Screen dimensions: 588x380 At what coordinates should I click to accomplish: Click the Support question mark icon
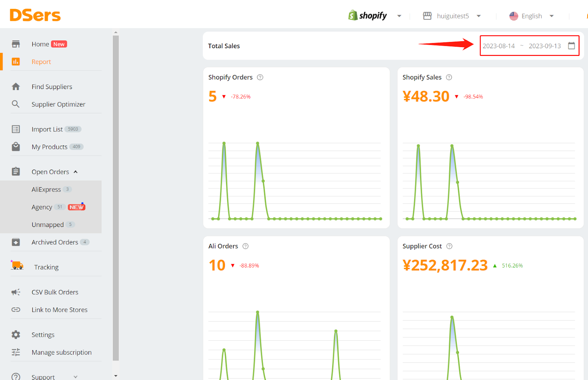(x=16, y=376)
